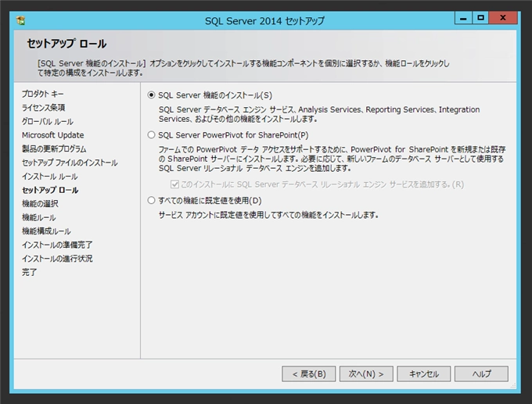
Task: Click the セットアップ ファイルのインストール step
Action: click(70, 163)
